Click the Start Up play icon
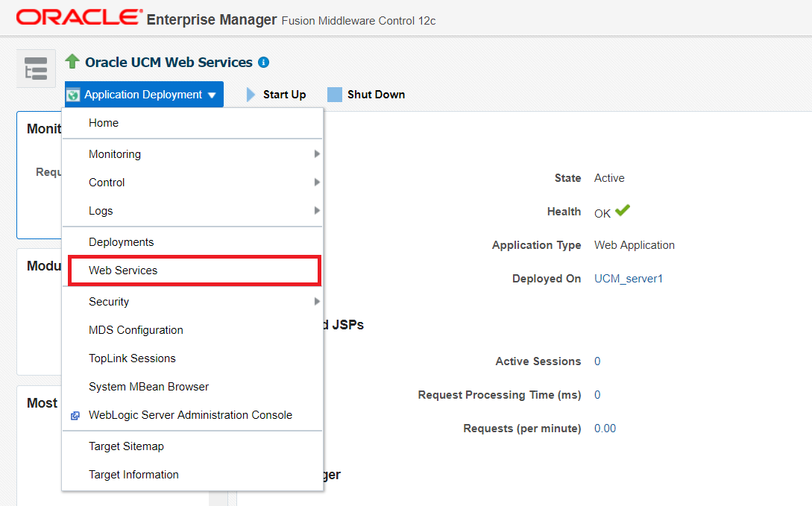Image resolution: width=812 pixels, height=506 pixels. tap(251, 95)
